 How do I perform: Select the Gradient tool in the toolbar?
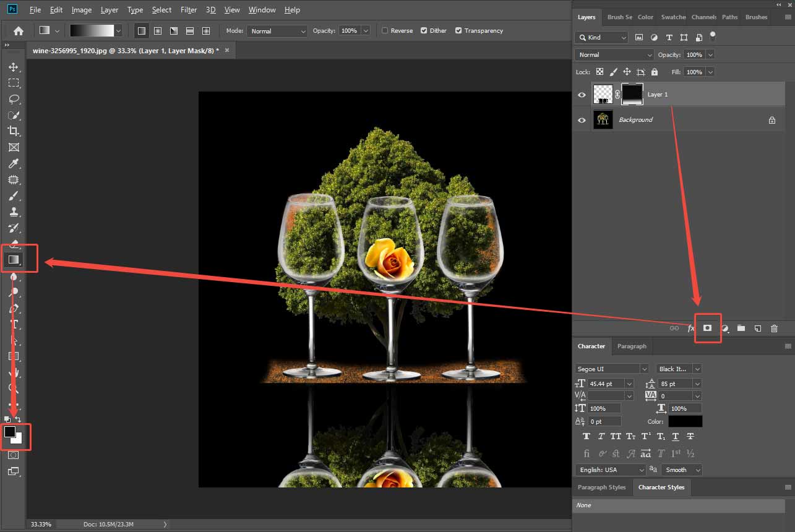coord(14,259)
